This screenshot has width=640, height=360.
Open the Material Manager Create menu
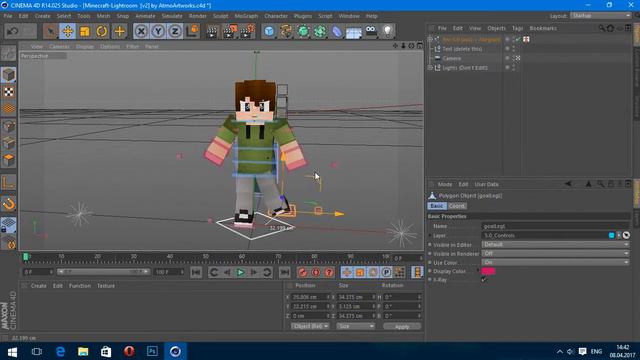tap(38, 286)
